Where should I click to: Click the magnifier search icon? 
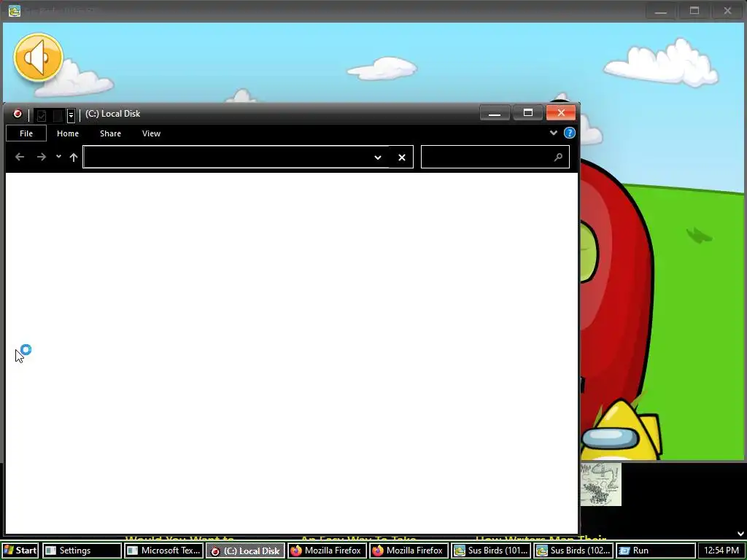pos(558,157)
